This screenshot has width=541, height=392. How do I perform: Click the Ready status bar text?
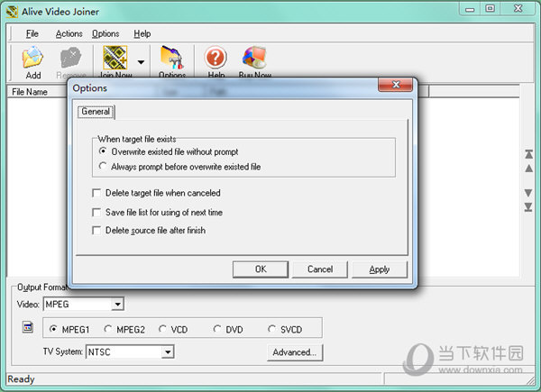coord(21,379)
